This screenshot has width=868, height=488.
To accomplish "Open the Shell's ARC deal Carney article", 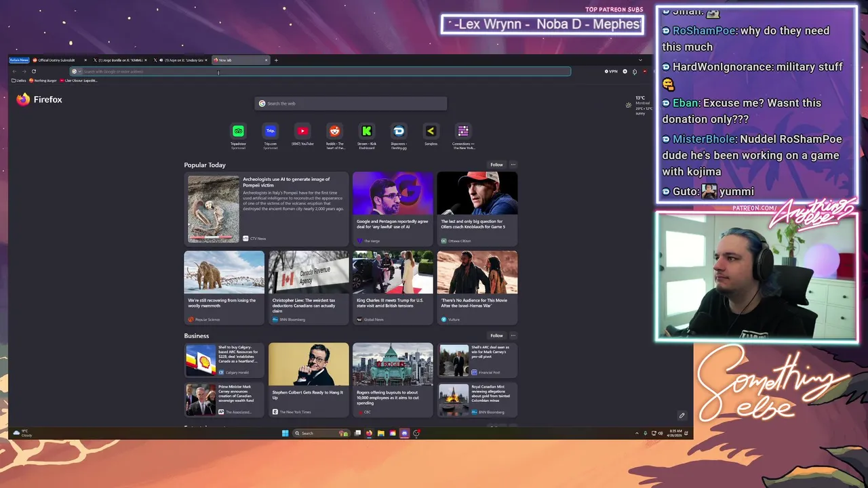I will pos(477,360).
